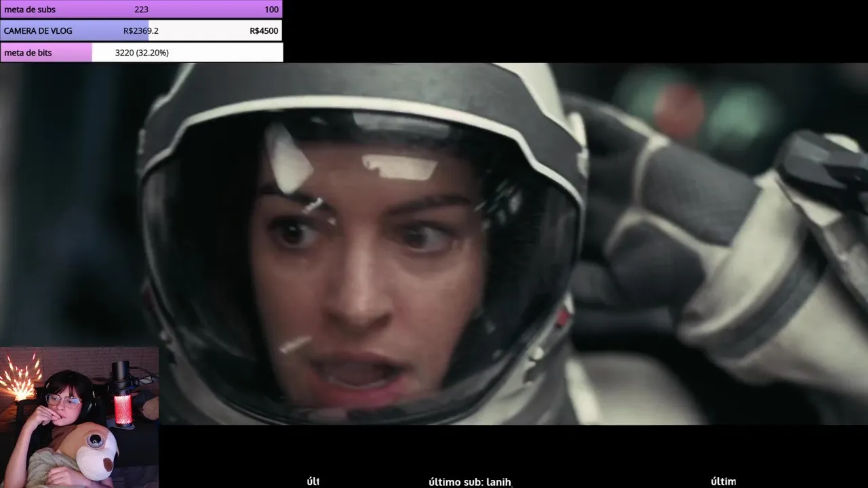
Task: Click the R$4500 goal amount
Action: [x=264, y=31]
